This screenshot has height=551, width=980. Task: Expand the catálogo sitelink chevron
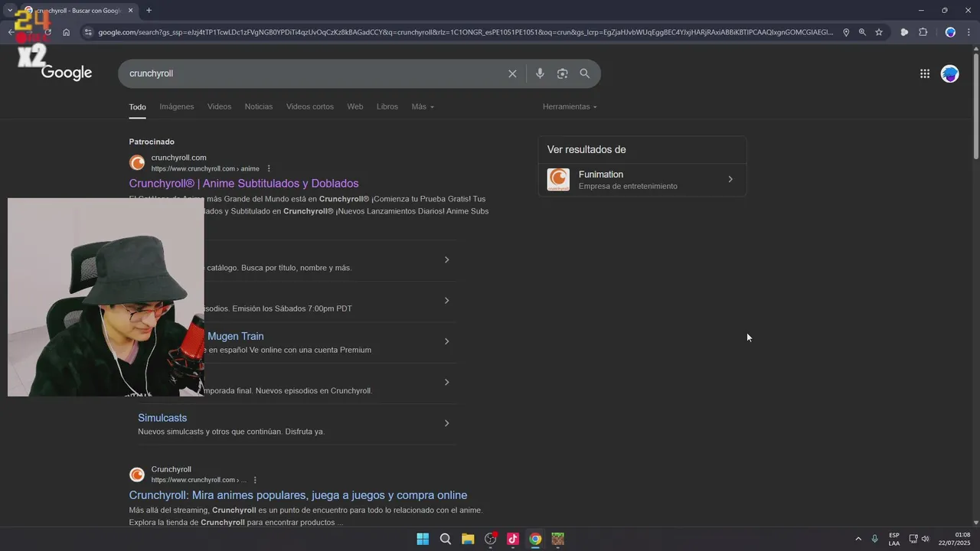click(x=447, y=259)
